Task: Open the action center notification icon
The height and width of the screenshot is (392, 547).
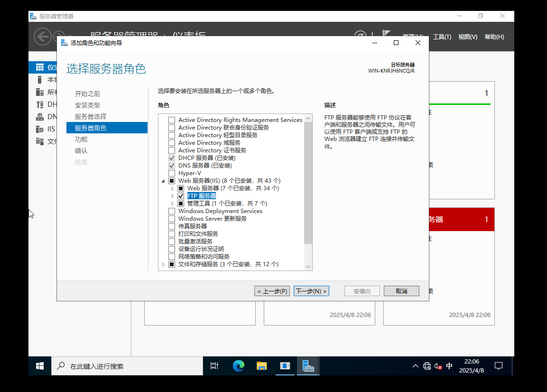Action: coord(499,366)
